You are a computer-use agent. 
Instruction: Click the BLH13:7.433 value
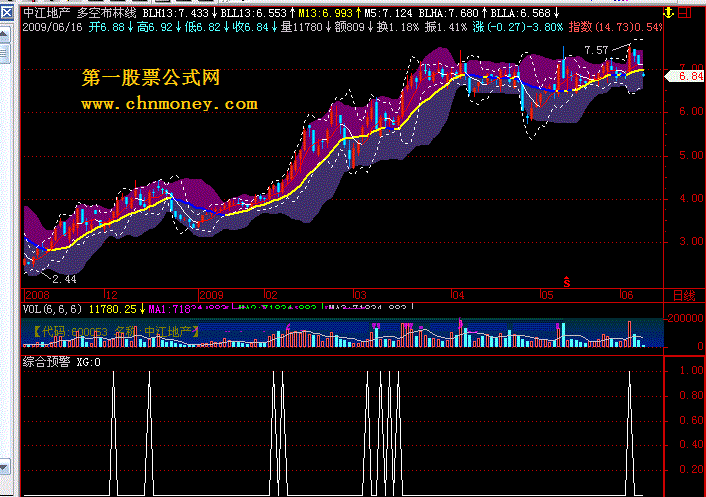(x=176, y=13)
